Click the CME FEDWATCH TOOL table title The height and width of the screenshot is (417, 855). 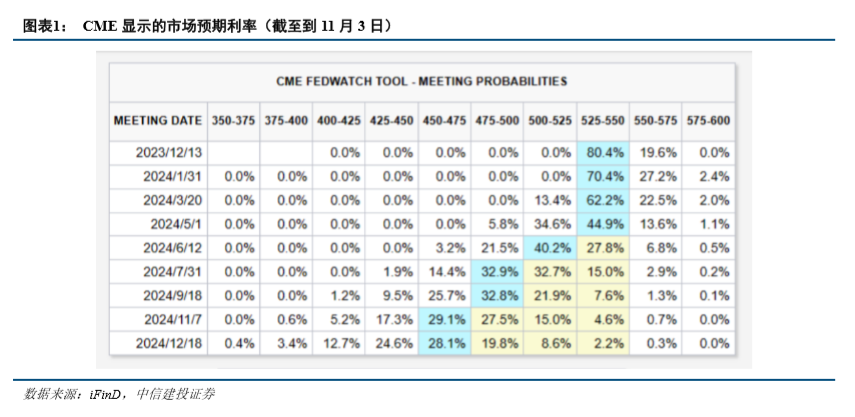[422, 82]
